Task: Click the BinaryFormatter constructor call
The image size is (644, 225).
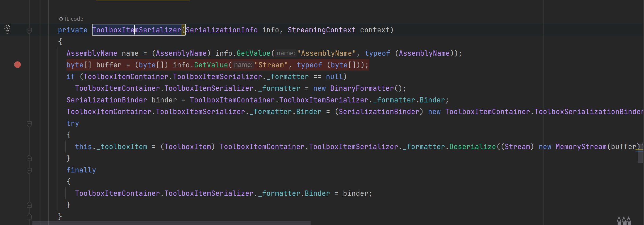Action: click(362, 88)
